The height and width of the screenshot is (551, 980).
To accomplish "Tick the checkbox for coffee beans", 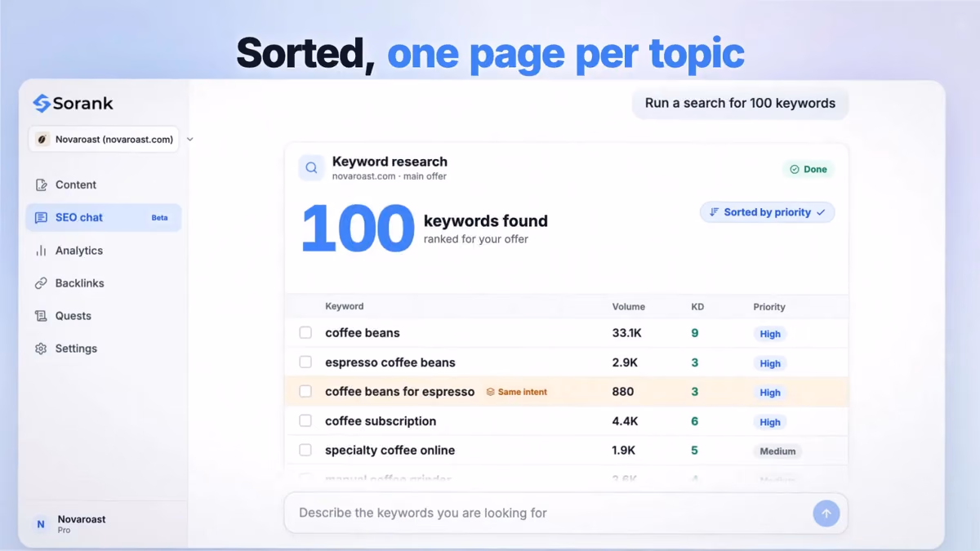I will coord(305,333).
